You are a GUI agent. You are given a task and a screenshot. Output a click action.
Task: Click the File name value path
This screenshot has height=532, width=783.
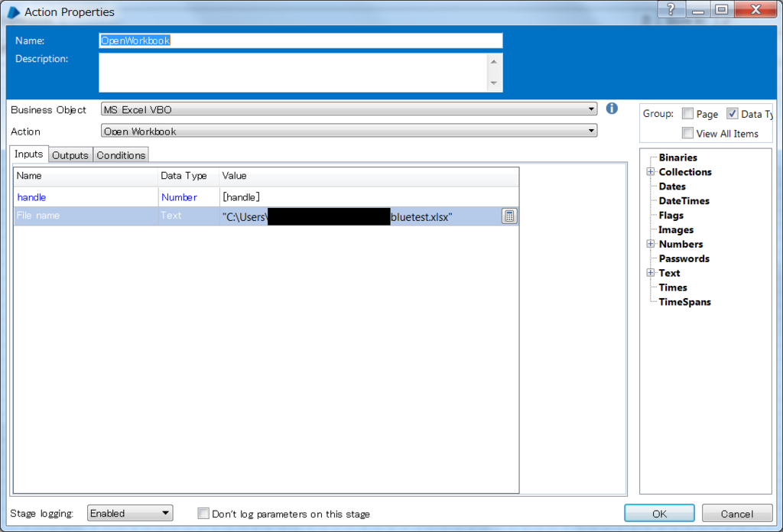(x=337, y=217)
